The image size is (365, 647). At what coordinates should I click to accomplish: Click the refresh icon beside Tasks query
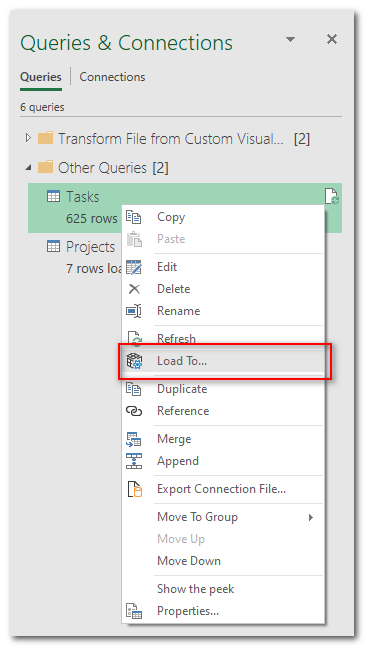pos(332,196)
